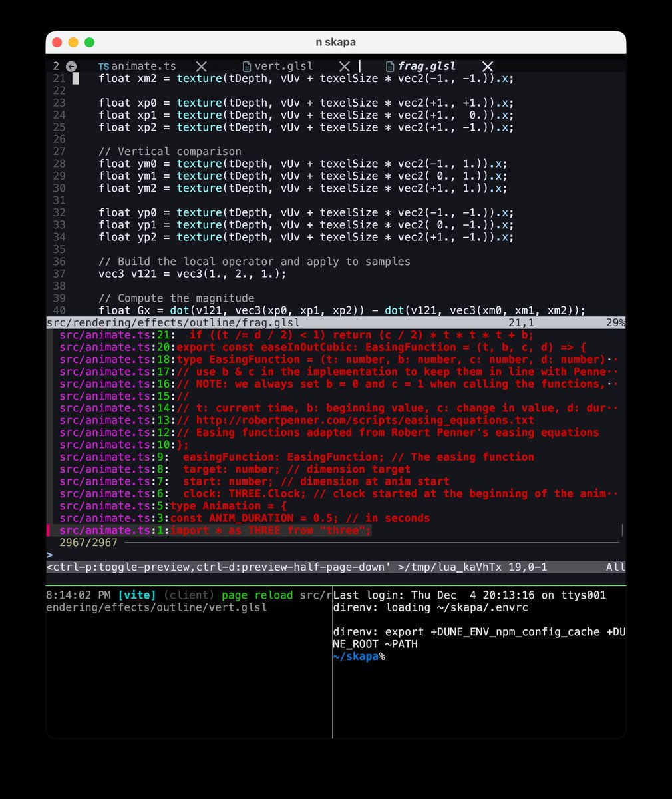The width and height of the screenshot is (672, 799).
Task: Close the frag.glsl tab with its X
Action: tap(488, 66)
